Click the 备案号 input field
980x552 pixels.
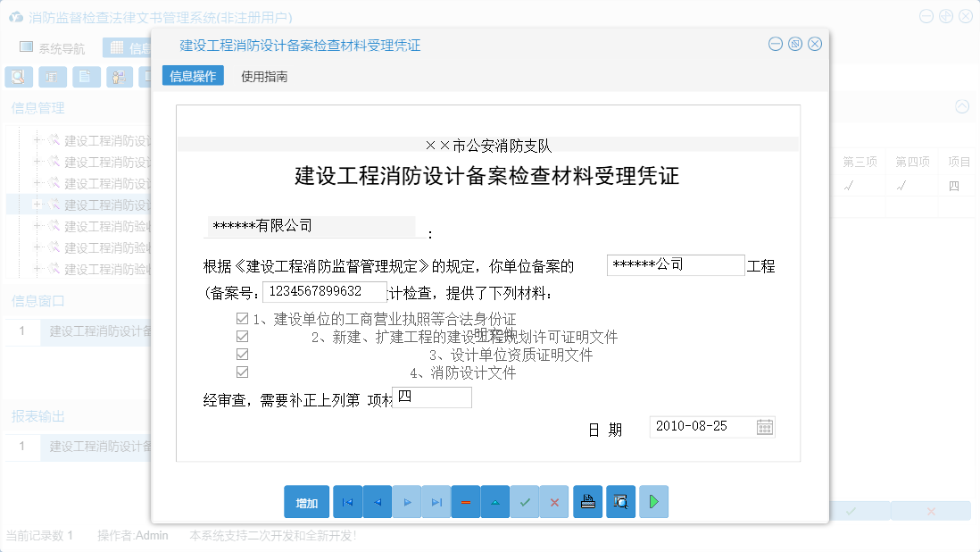coord(324,291)
